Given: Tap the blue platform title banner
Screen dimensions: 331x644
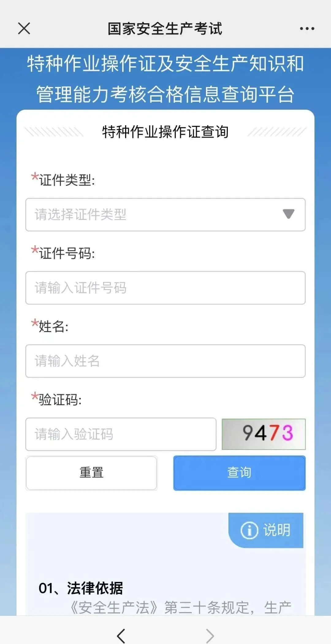Looking at the screenshot, I should [x=165, y=79].
